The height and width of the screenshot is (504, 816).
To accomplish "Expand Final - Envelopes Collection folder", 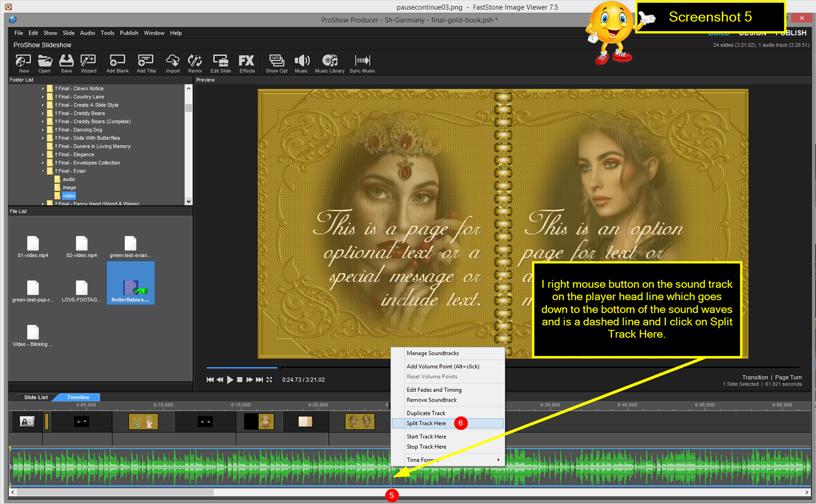I will pos(42,163).
